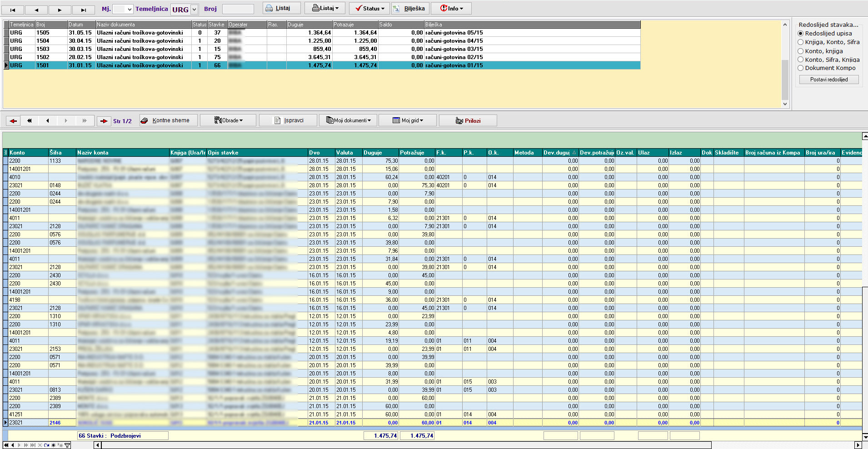Go to next record in top toolbar

click(60, 10)
